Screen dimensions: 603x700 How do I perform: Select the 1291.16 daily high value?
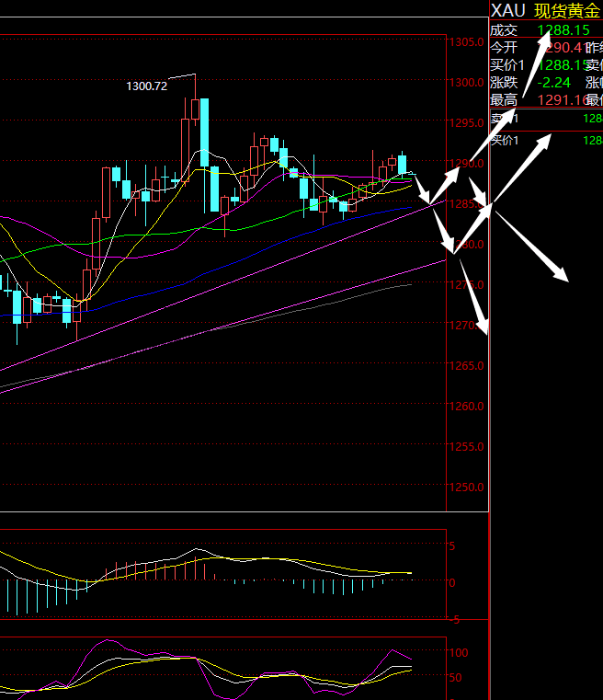(561, 100)
